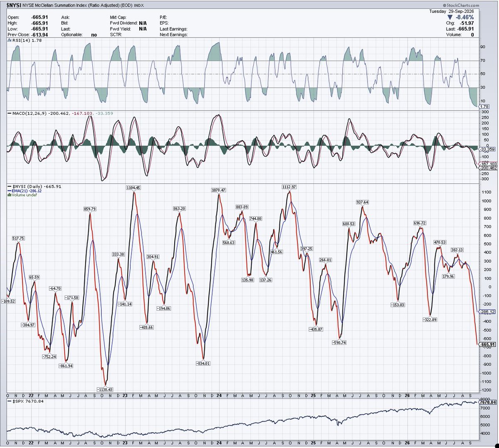Click the 863.20 peak label
The image size is (499, 448).
[x=179, y=208]
